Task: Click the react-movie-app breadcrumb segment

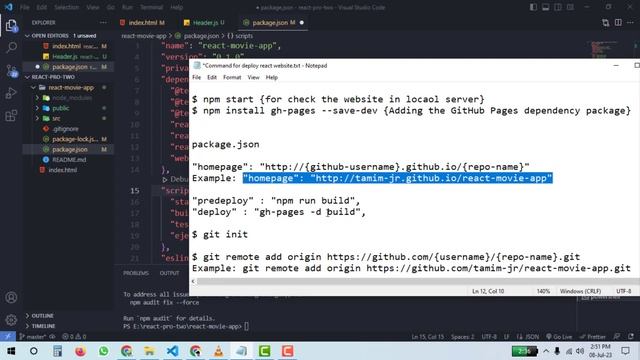Action: (x=144, y=36)
